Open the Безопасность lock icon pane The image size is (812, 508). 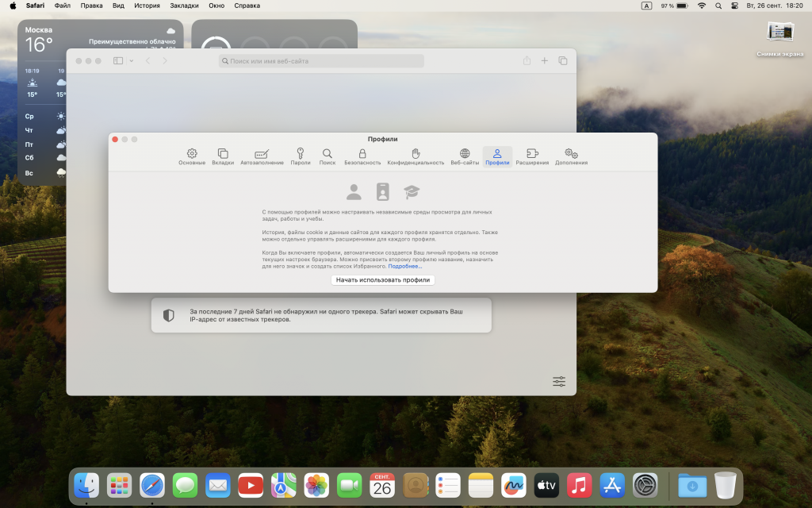[x=362, y=156]
